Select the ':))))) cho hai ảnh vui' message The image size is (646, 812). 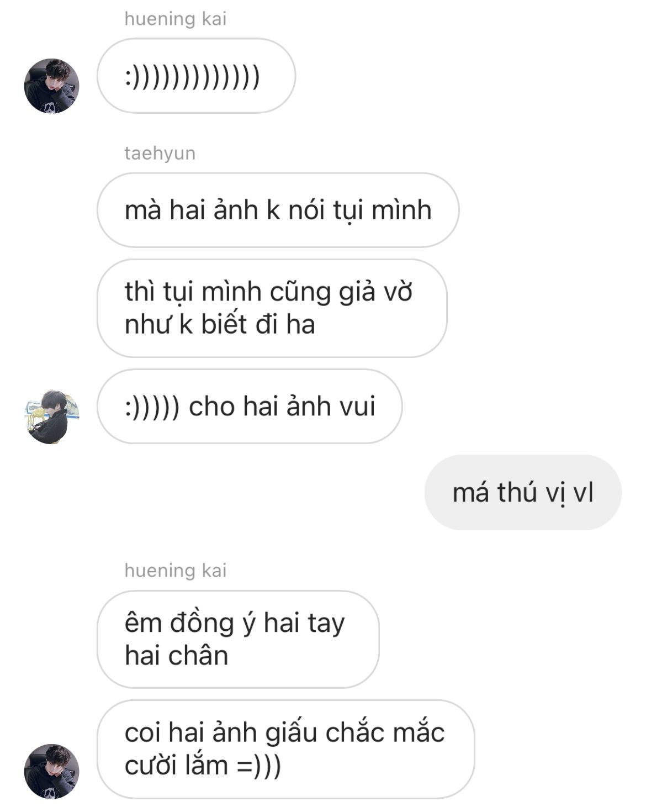[x=250, y=406]
